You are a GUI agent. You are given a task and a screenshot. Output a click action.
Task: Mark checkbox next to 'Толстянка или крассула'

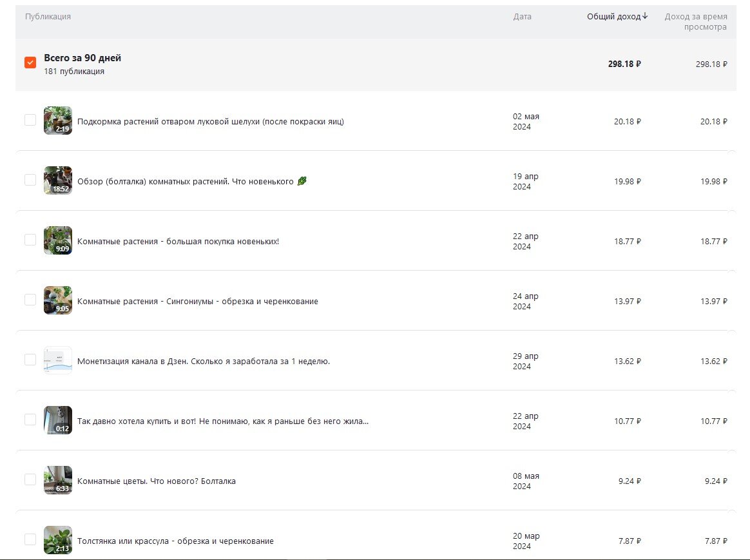(x=30, y=539)
